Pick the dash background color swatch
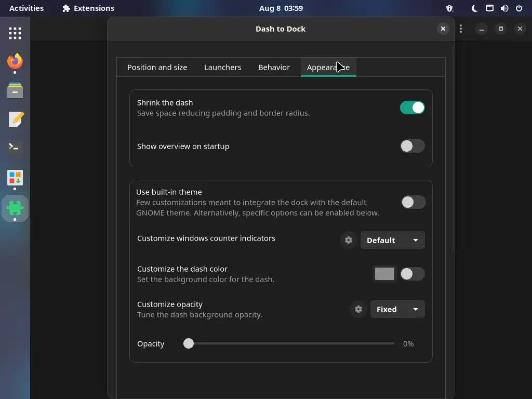This screenshot has height=399, width=532. (384, 274)
